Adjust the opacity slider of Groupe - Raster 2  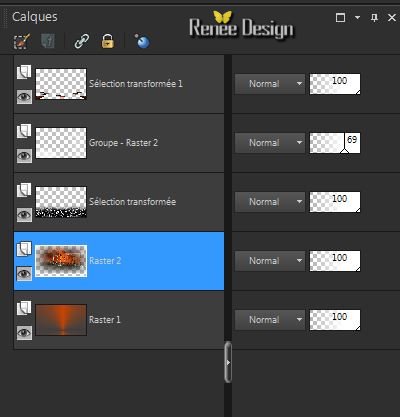[x=335, y=143]
